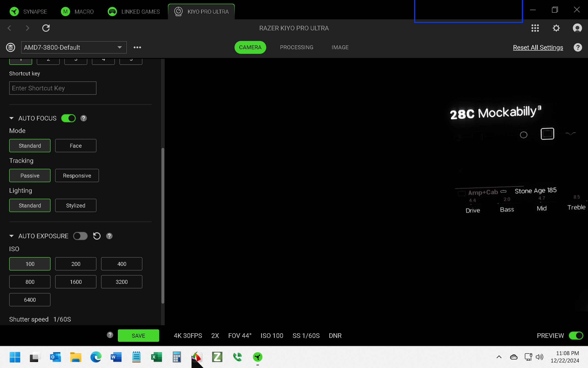Viewport: 588px width, 368px height.
Task: Select ISO 100
Action: pos(30,264)
